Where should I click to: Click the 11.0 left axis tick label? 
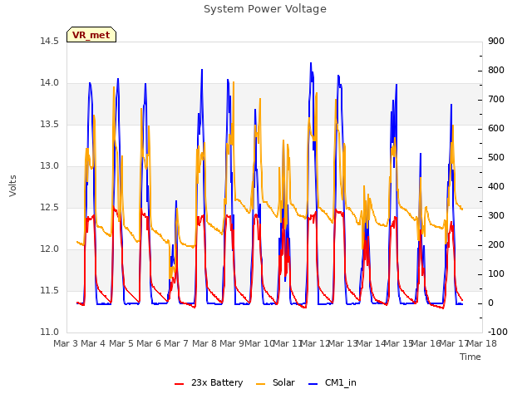point(49,332)
